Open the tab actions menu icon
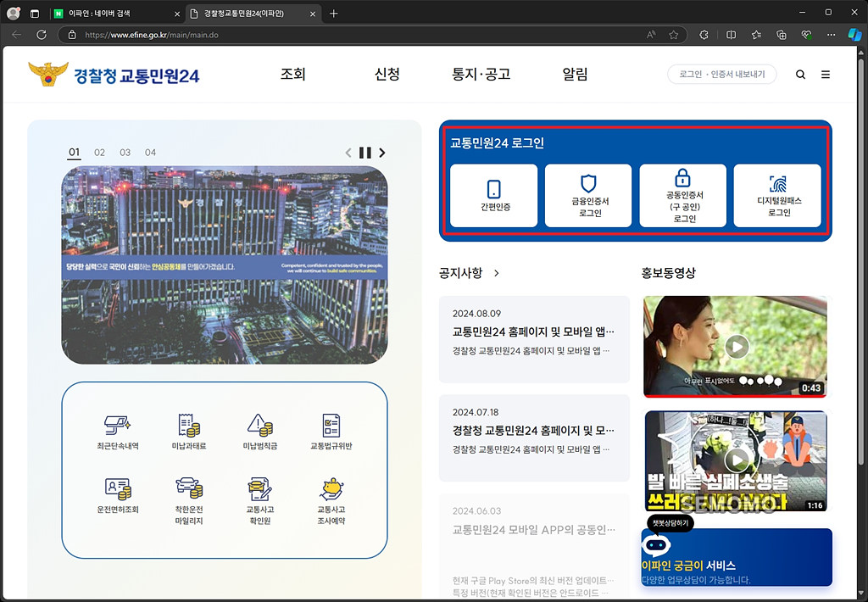 coord(35,14)
